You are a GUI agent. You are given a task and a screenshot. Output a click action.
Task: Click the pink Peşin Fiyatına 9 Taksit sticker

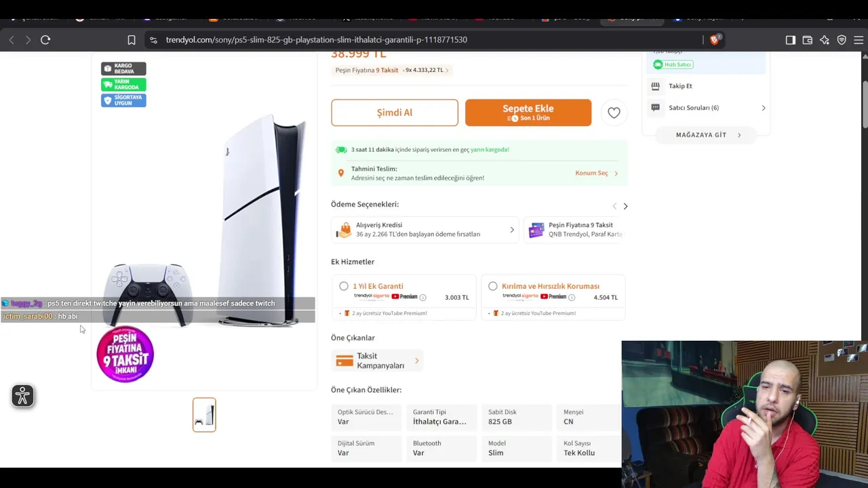click(x=125, y=354)
